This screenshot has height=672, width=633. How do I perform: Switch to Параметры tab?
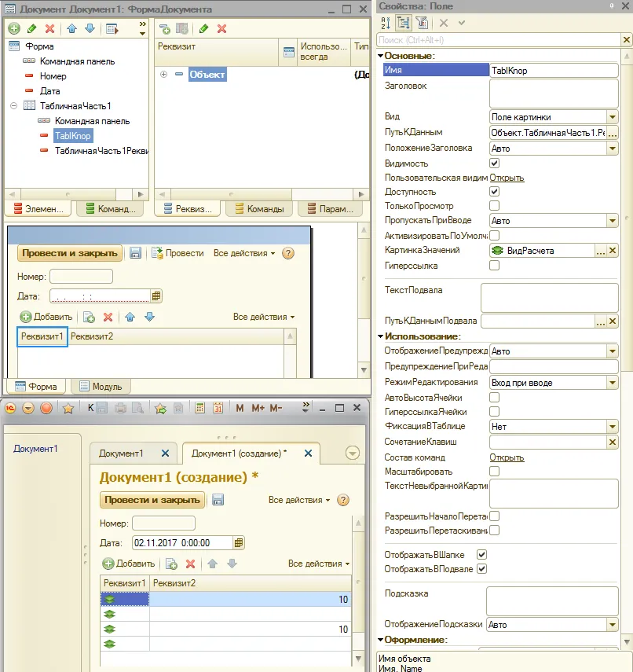coord(330,209)
